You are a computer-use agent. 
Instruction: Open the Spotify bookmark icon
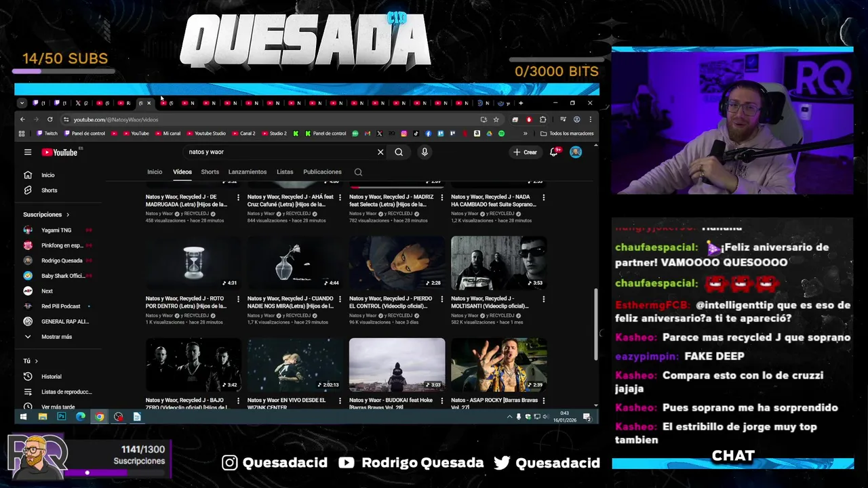click(501, 134)
